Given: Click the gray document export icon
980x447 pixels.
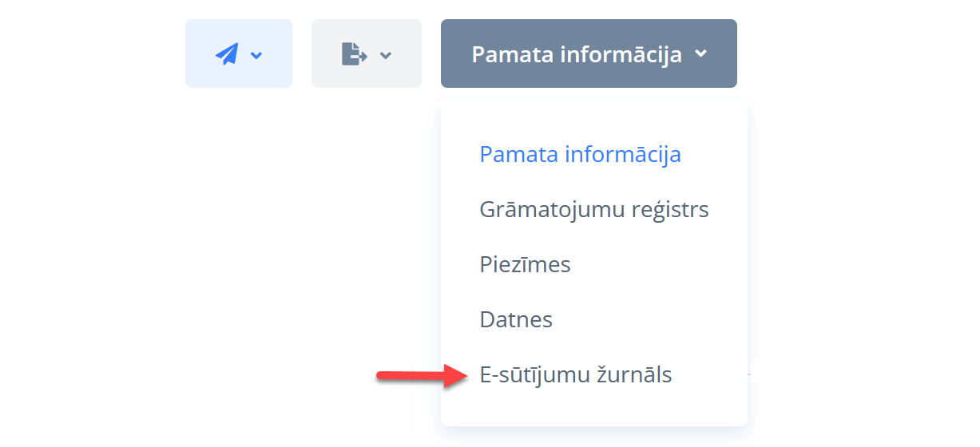Looking at the screenshot, I should [354, 54].
